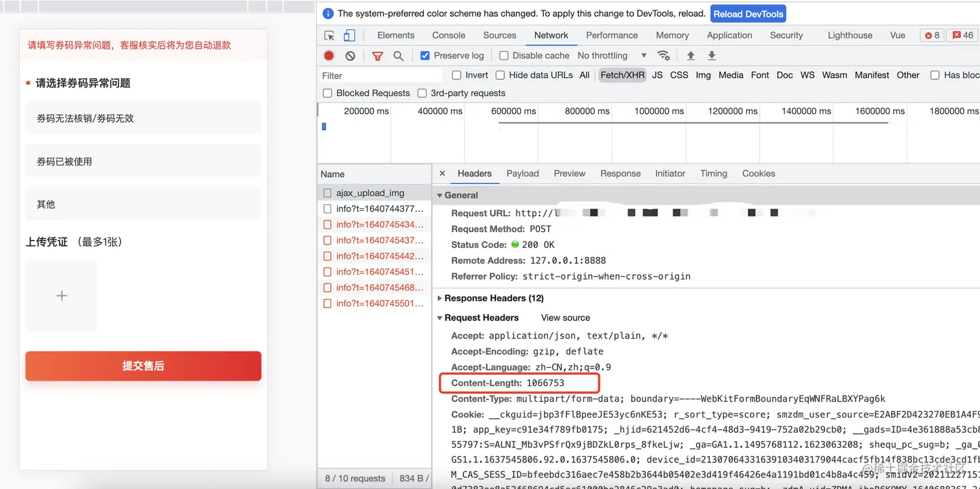Toggle the device toolbar icon

pos(349,36)
